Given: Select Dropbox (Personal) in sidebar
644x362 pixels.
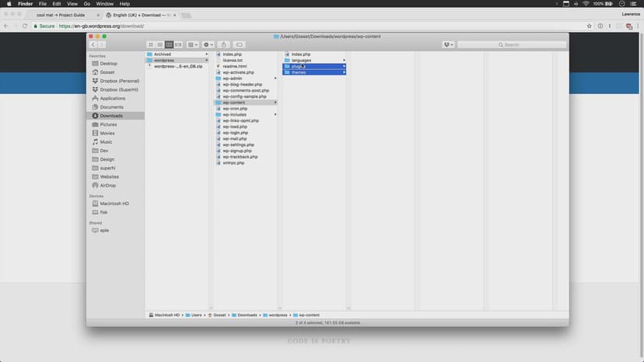Looking at the screenshot, I should [119, 81].
